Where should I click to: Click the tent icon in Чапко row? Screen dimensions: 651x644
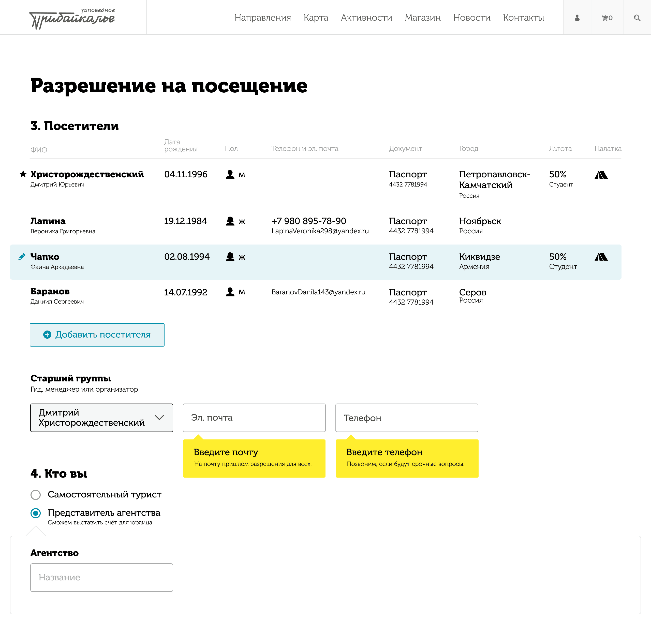coord(601,257)
